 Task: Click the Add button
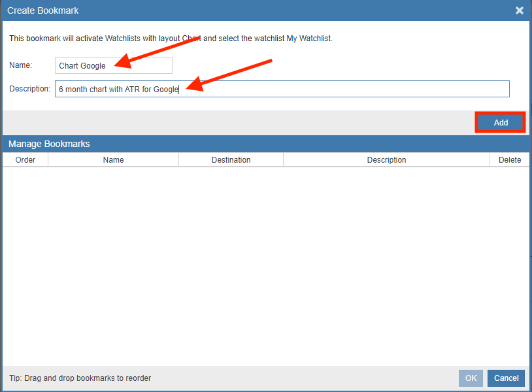click(x=501, y=122)
